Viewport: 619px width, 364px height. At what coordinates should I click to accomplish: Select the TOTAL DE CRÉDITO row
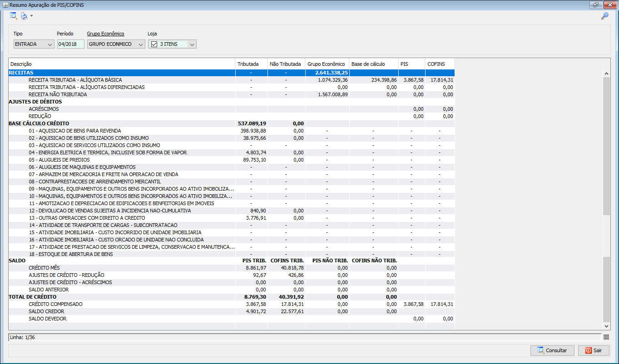(x=232, y=297)
